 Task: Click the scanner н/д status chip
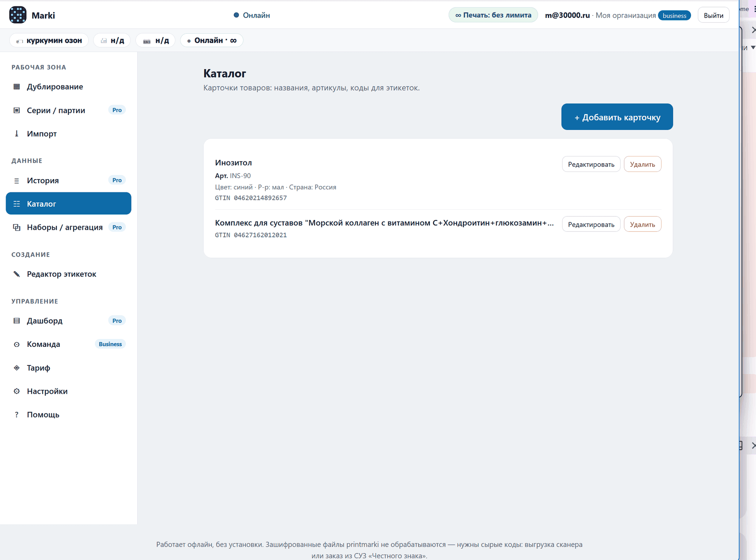156,40
